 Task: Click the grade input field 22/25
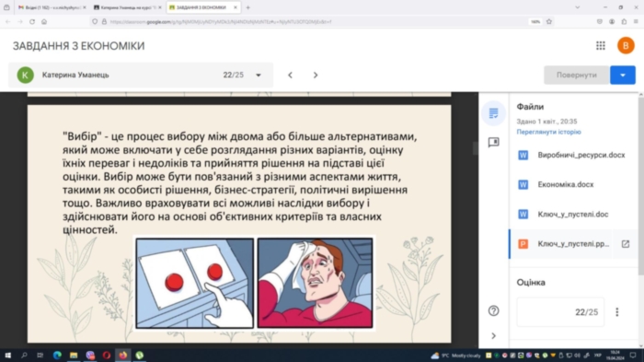pos(560,312)
